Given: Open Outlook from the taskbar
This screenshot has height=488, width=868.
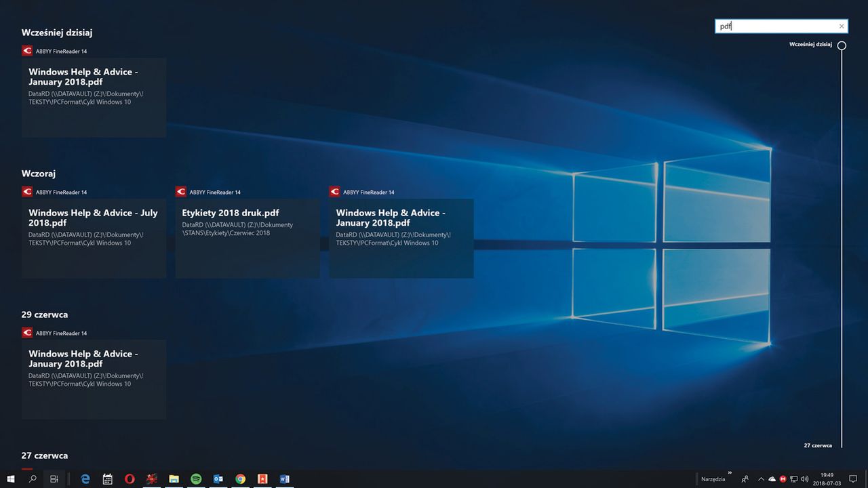Looking at the screenshot, I should tap(218, 479).
